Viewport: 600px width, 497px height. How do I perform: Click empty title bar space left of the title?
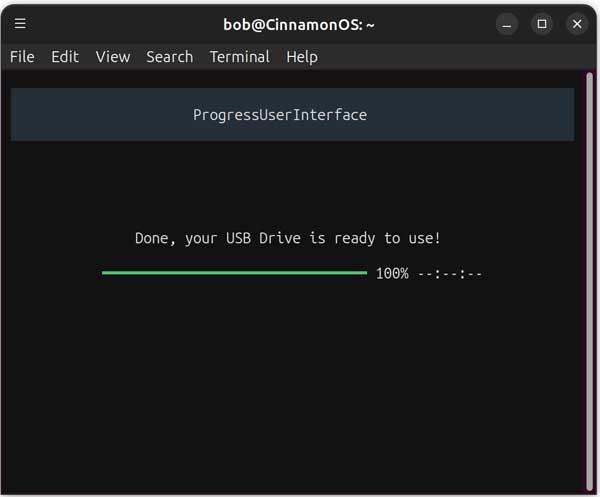pos(120,23)
